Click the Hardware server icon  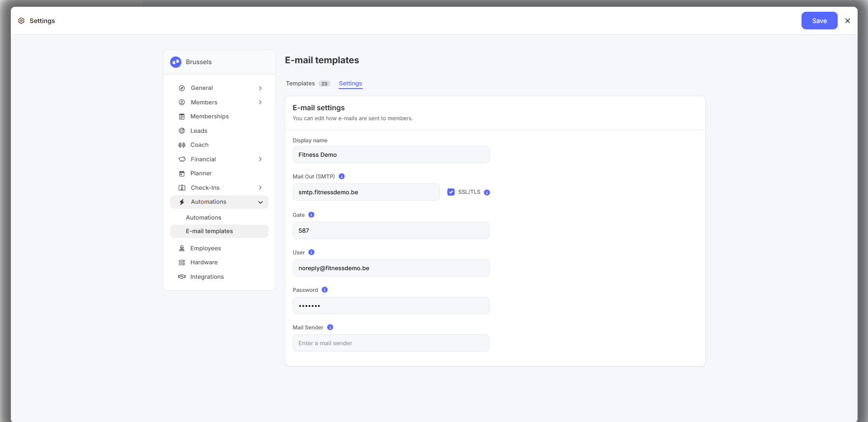click(x=182, y=263)
